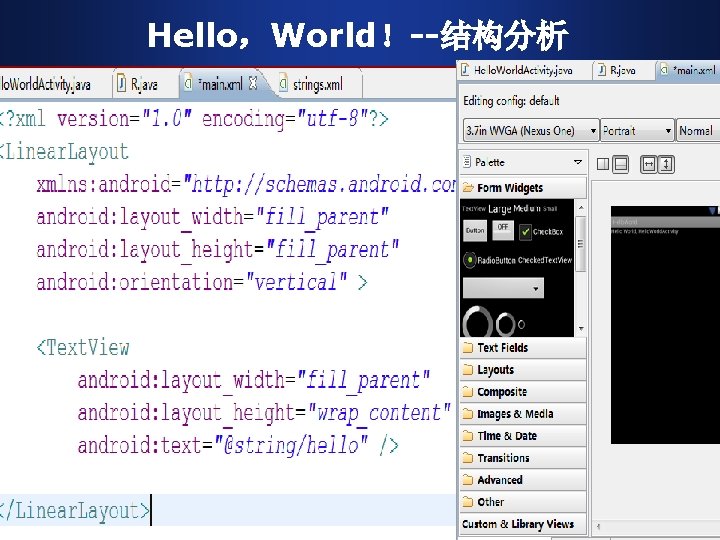720x540 pixels.
Task: Select R.java tab in the layout window
Action: 623,70
